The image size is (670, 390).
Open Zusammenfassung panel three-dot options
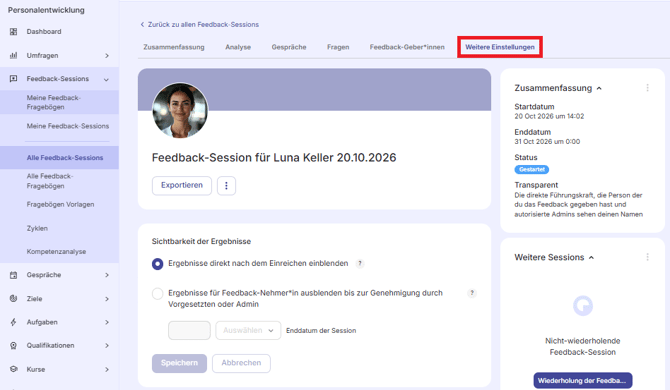coord(647,88)
